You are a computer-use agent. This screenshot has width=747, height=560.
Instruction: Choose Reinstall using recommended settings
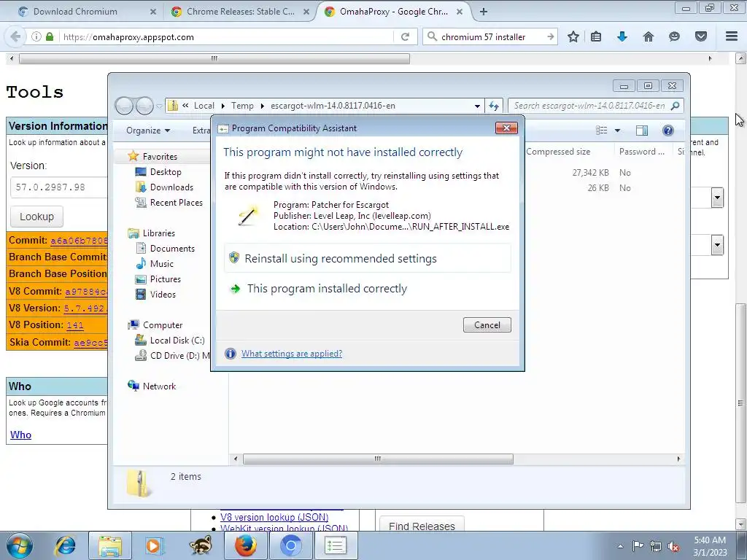[x=368, y=259]
